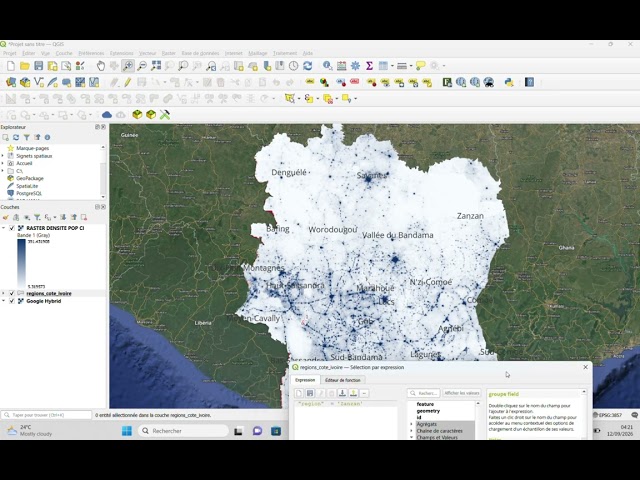Image resolution: width=640 pixels, height=480 pixels.
Task: Switch to the Éditeur de fonction tab
Action: 342,380
